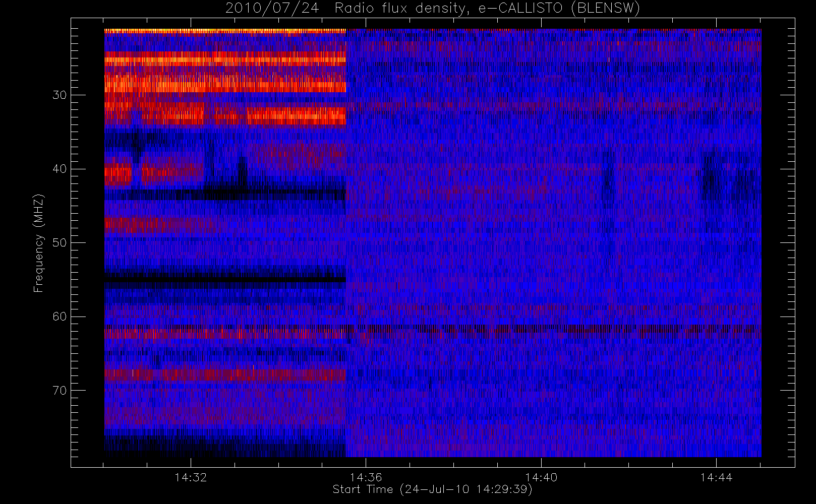Viewport: 816px width, 504px height.
Task: Click the 40 MHz frequency tick label
Action: (x=60, y=169)
